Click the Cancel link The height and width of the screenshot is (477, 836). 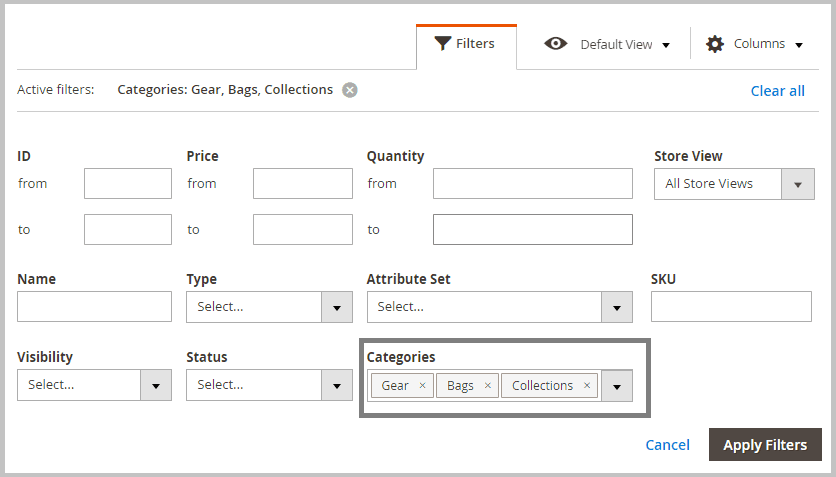(x=667, y=445)
